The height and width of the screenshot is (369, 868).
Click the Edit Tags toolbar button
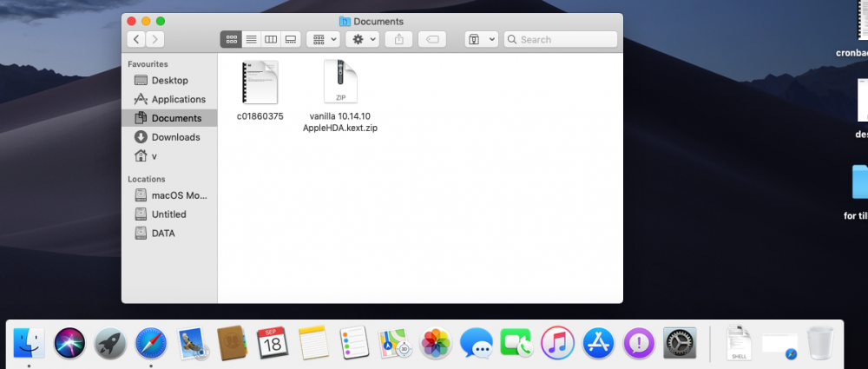click(x=432, y=39)
